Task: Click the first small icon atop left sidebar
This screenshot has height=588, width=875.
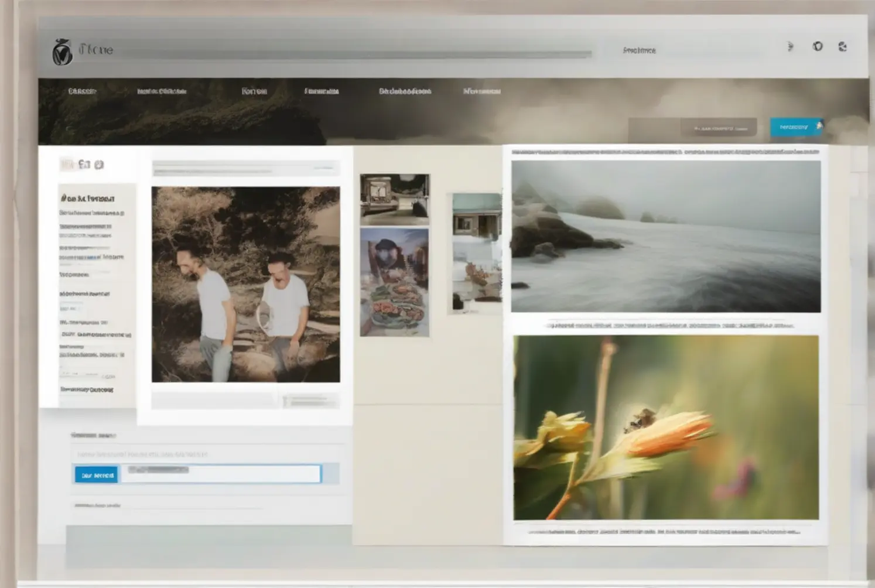Action: pos(67,165)
